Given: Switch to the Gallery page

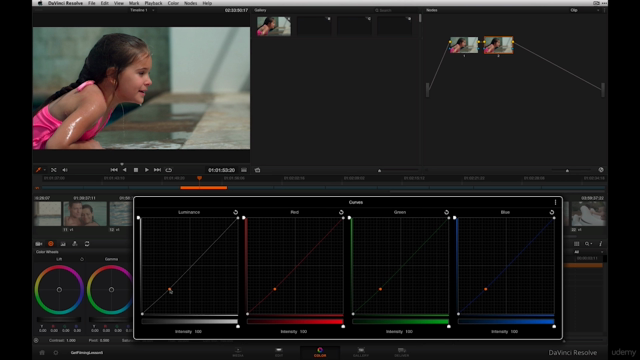Looking at the screenshot, I should point(361,352).
